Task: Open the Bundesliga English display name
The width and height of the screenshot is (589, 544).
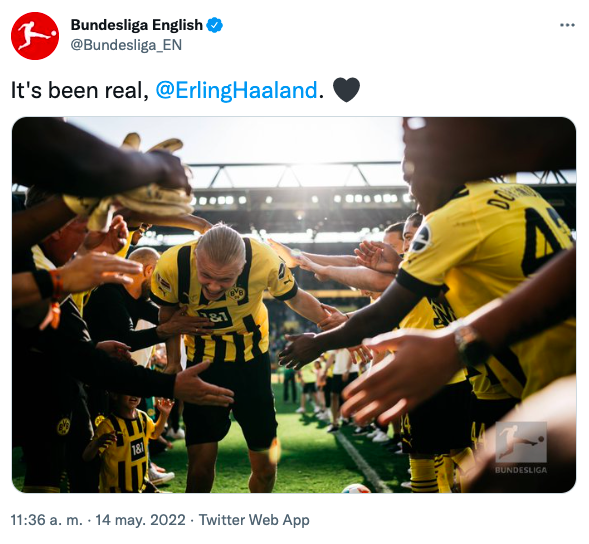Action: [137, 25]
